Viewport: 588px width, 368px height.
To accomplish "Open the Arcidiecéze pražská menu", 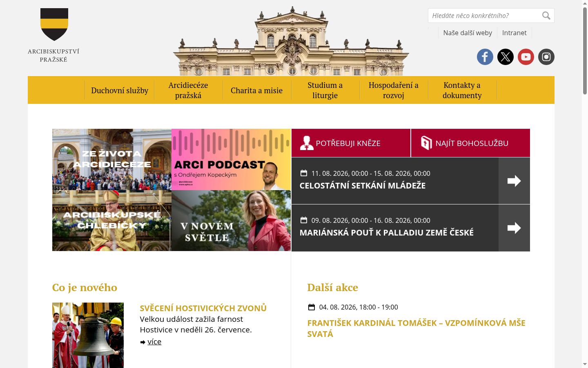I will [188, 90].
